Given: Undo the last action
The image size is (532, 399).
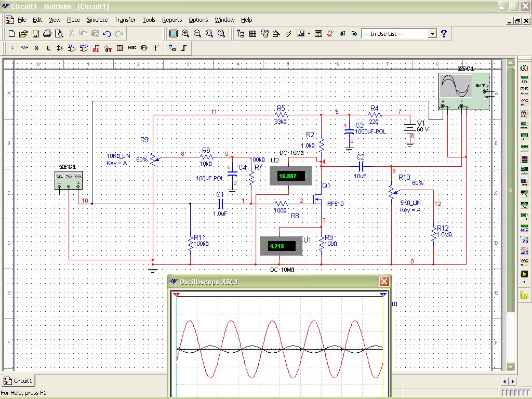Looking at the screenshot, I should click(107, 34).
